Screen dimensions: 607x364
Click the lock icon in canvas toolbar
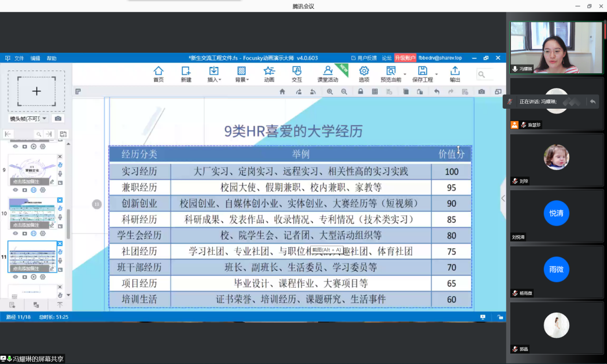click(360, 92)
